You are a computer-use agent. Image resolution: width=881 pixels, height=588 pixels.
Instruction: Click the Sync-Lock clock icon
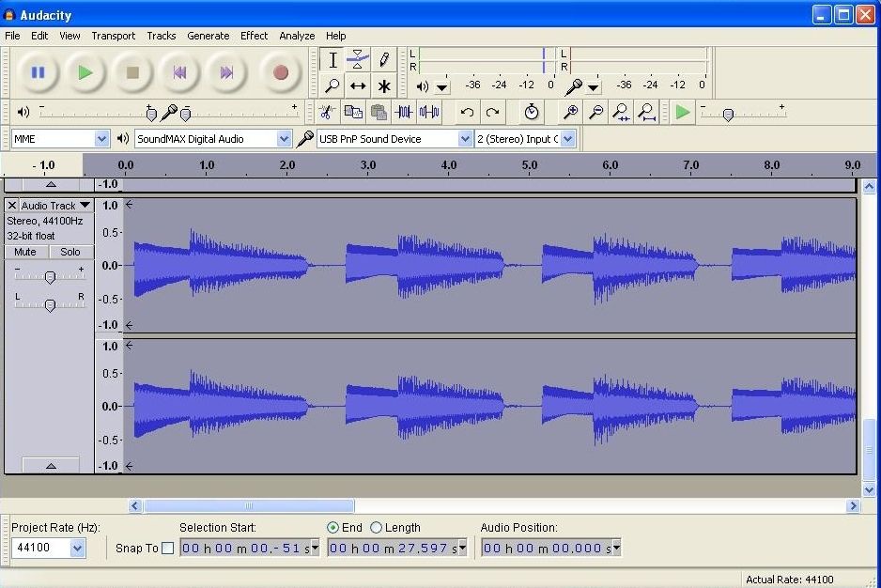532,113
